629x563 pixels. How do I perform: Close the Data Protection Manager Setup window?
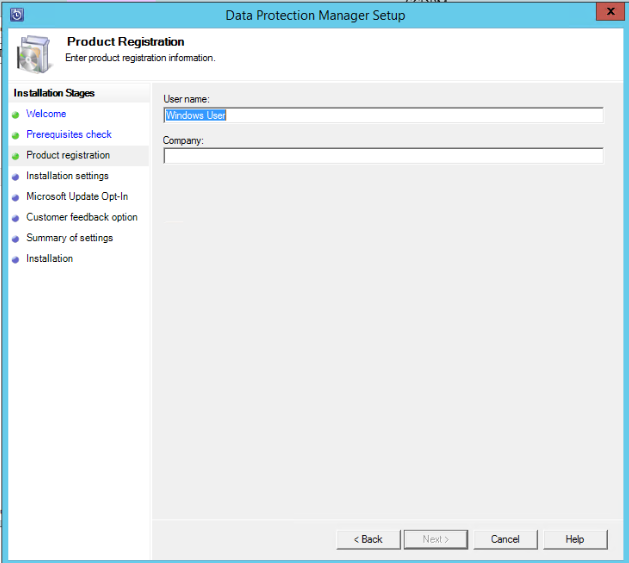pos(605,12)
